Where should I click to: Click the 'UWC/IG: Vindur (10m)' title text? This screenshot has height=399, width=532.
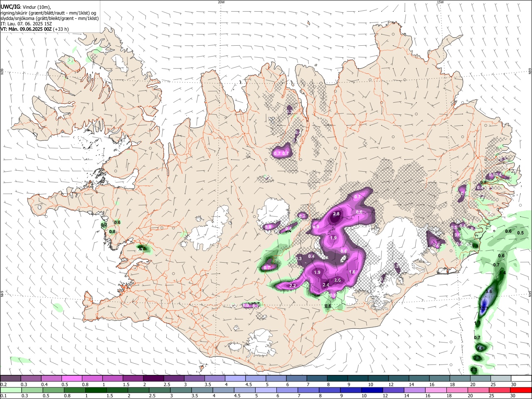25,7
